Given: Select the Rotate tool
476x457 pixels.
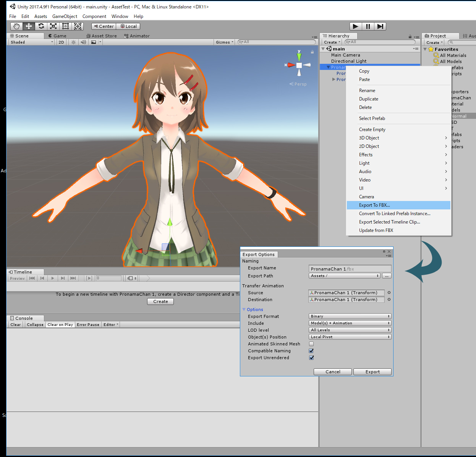Looking at the screenshot, I should click(41, 26).
